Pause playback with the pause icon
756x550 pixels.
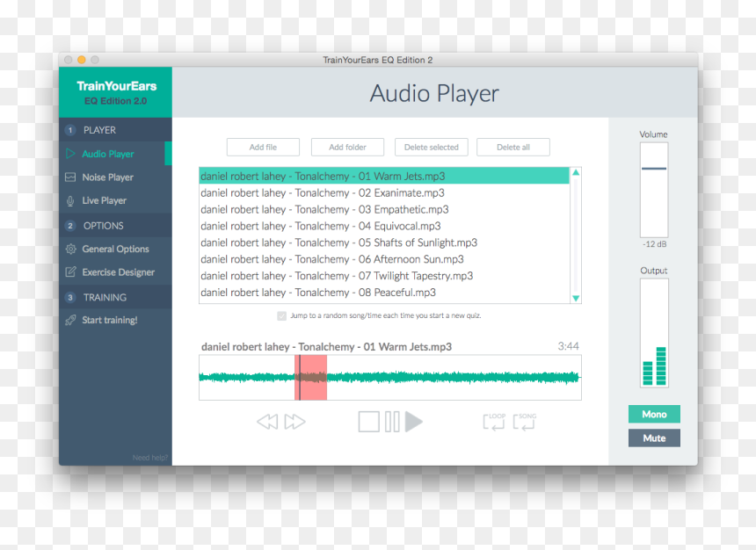pos(392,422)
